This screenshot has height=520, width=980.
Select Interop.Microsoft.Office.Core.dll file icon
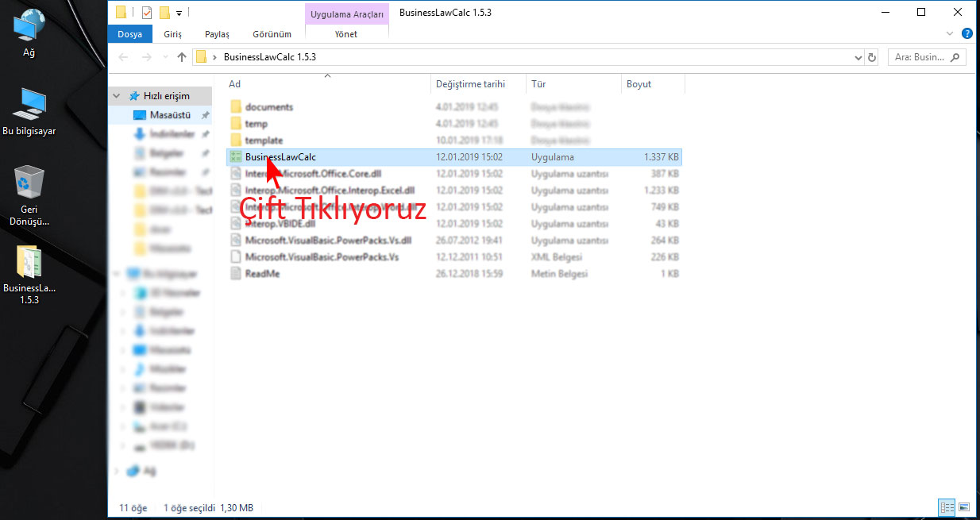[235, 174]
